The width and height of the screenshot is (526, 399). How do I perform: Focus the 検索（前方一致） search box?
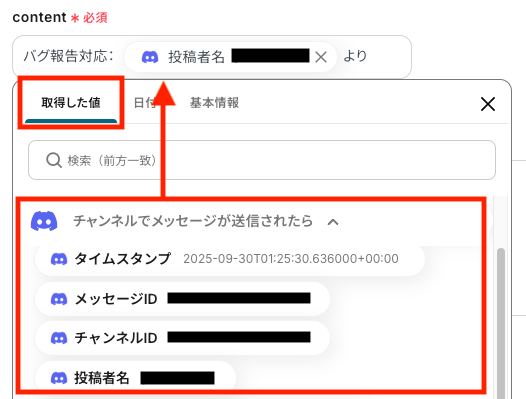coord(262,160)
